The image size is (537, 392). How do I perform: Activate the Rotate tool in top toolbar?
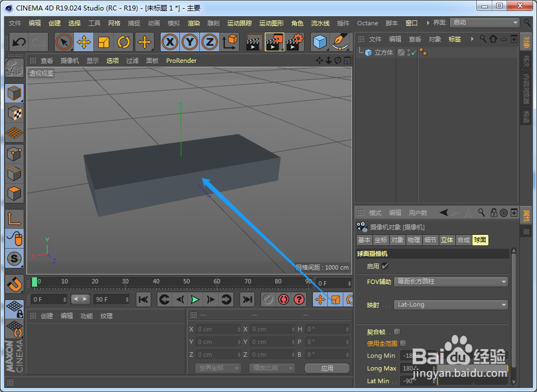[124, 42]
